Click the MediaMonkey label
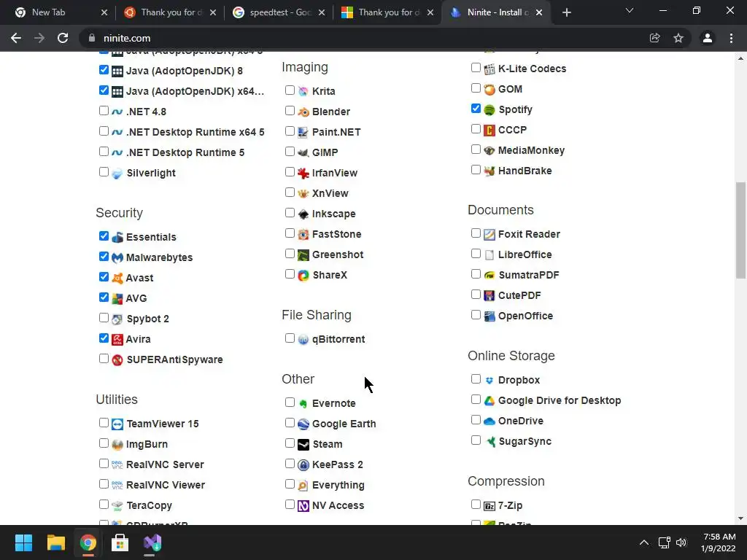 531,150
